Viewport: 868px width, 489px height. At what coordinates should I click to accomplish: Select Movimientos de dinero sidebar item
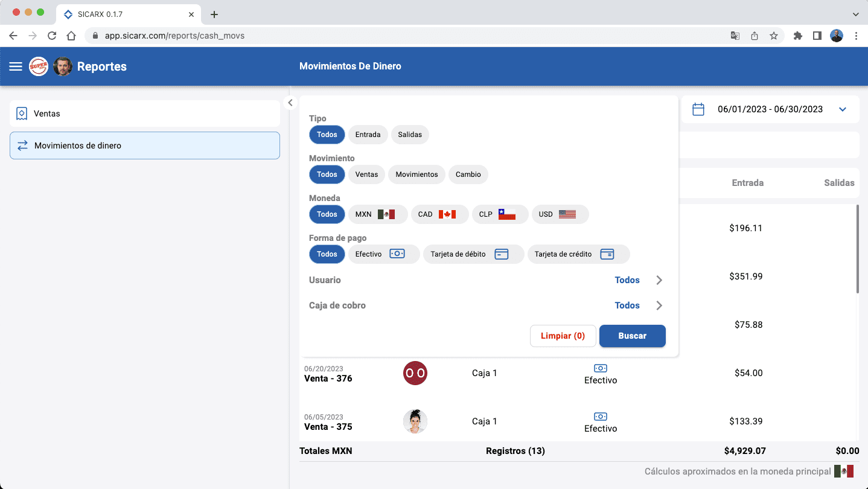[x=145, y=145]
